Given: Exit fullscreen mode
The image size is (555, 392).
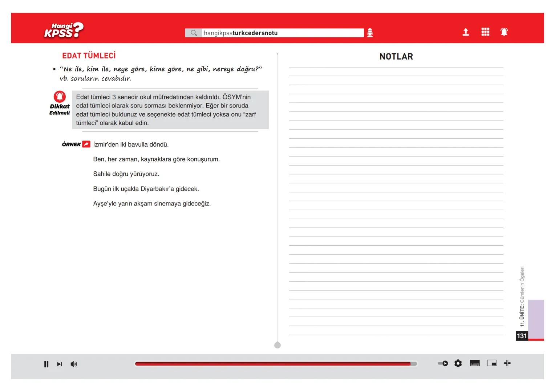Looking at the screenshot, I should 507,363.
